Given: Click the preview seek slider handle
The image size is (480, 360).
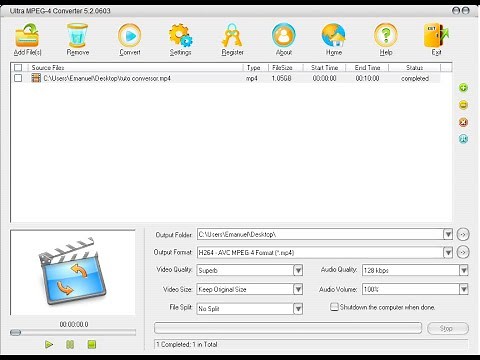Looking at the screenshot, I should [15, 332].
